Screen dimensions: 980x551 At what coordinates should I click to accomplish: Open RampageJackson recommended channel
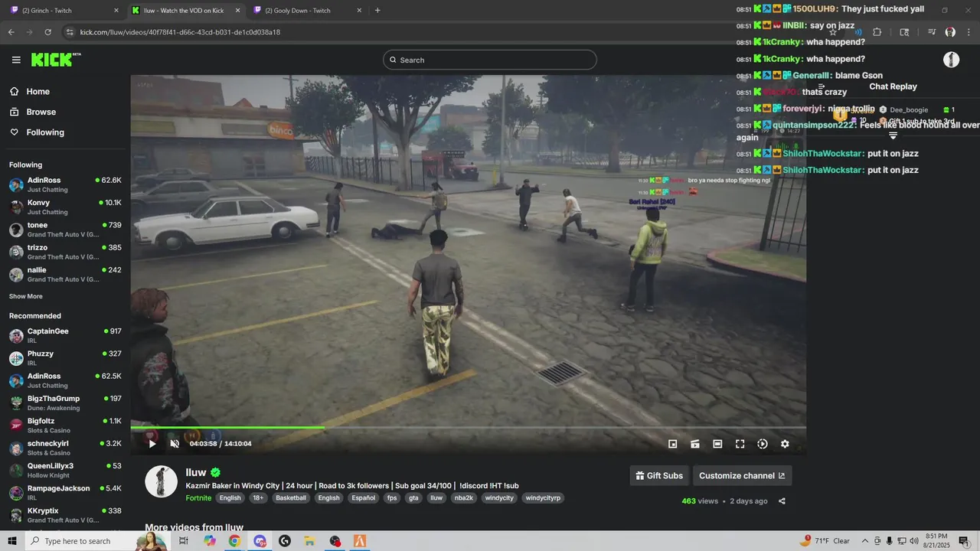coord(65,493)
